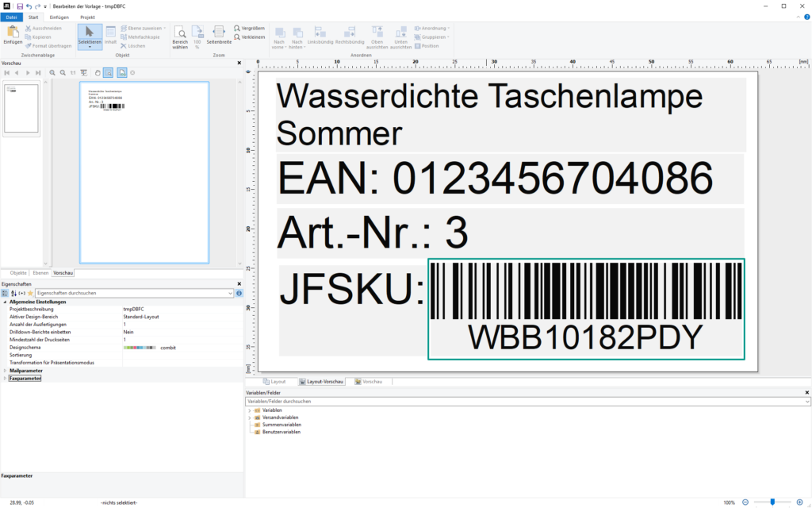Toggle alphabetical sorting in the Eigenschaften panel
The width and height of the screenshot is (812, 508).
point(13,293)
